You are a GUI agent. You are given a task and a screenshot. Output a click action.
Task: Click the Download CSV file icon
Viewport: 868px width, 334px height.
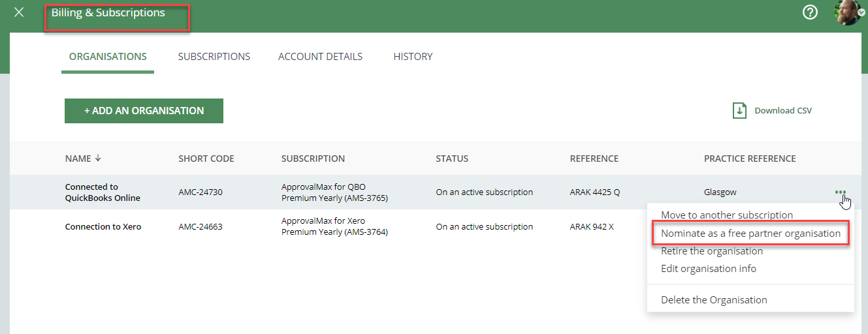[739, 110]
